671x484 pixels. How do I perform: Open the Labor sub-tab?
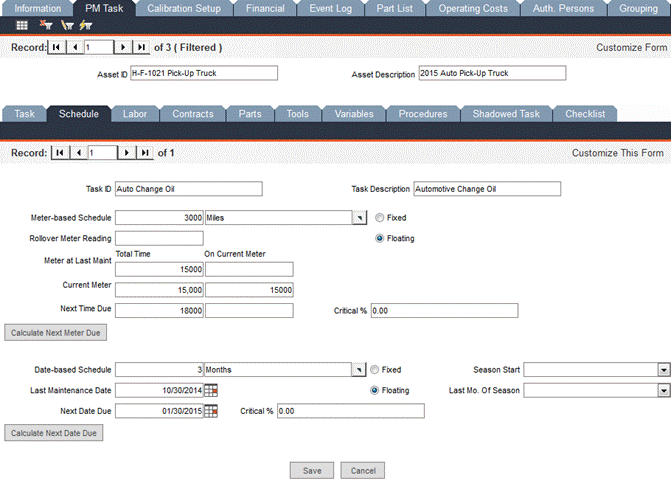pyautogui.click(x=135, y=114)
